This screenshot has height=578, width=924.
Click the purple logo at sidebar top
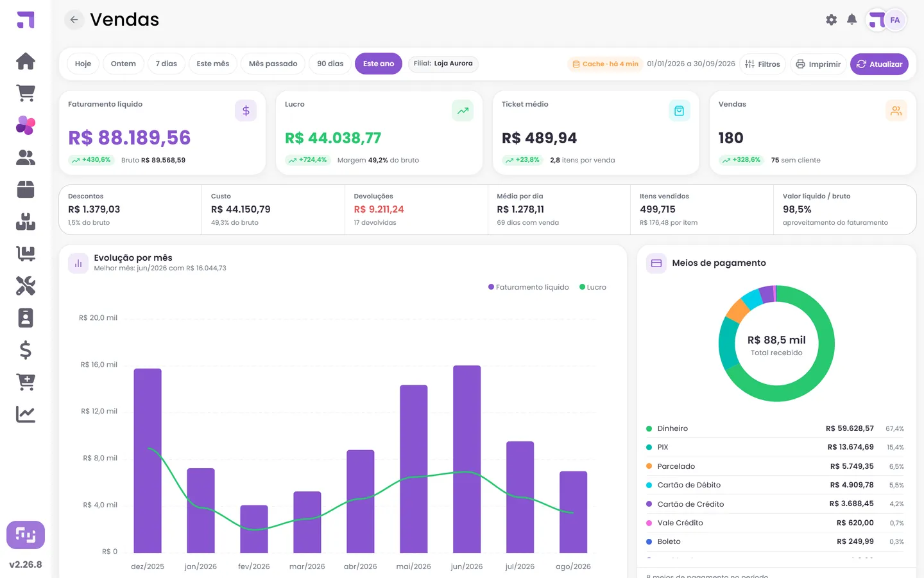pos(26,20)
